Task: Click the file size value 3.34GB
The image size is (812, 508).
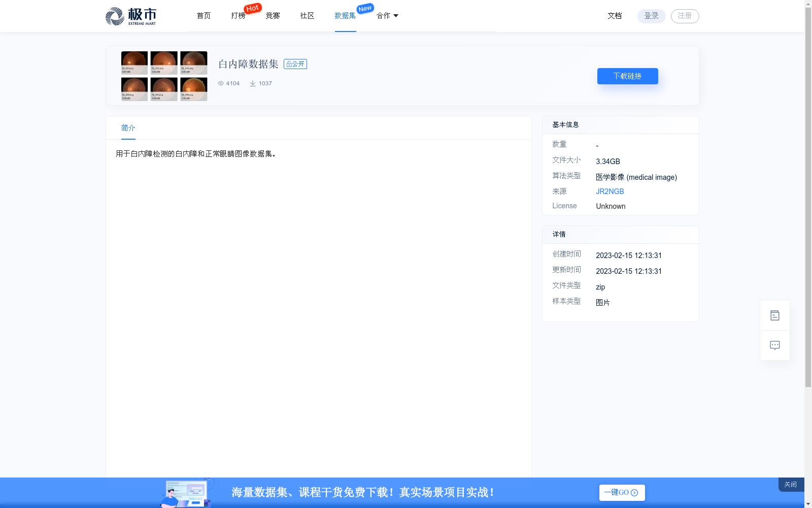Action: 607,162
